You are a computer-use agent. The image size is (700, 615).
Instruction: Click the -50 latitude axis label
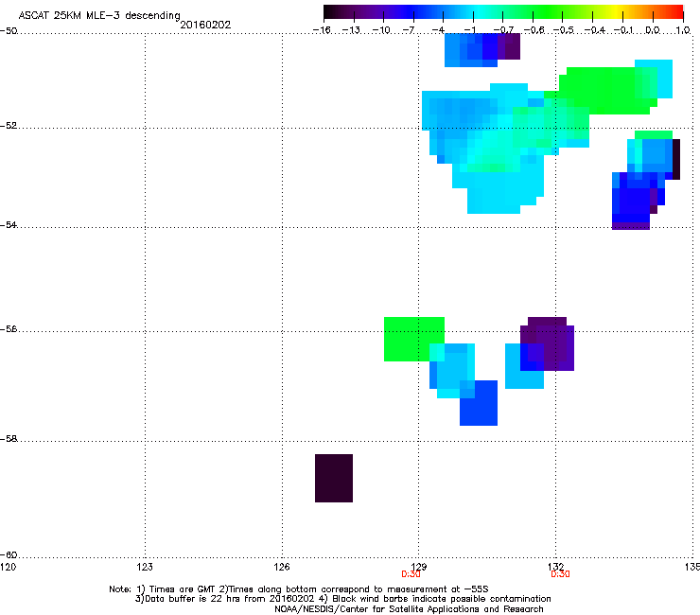(9, 31)
